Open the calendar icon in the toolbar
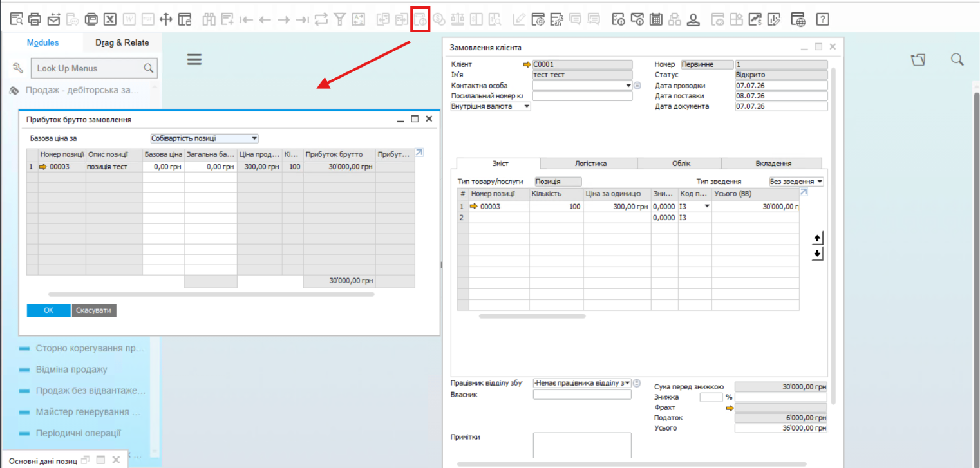The height and width of the screenshot is (468, 980). pos(656,19)
